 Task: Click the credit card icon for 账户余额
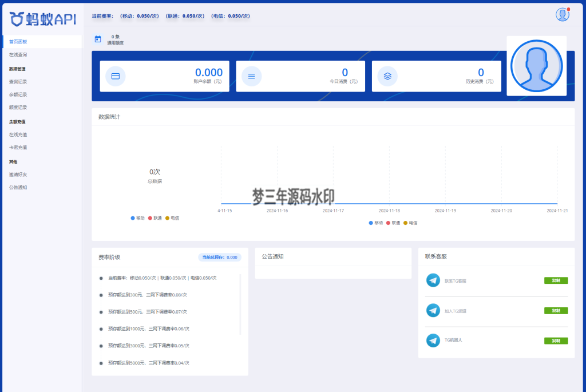pyautogui.click(x=116, y=76)
